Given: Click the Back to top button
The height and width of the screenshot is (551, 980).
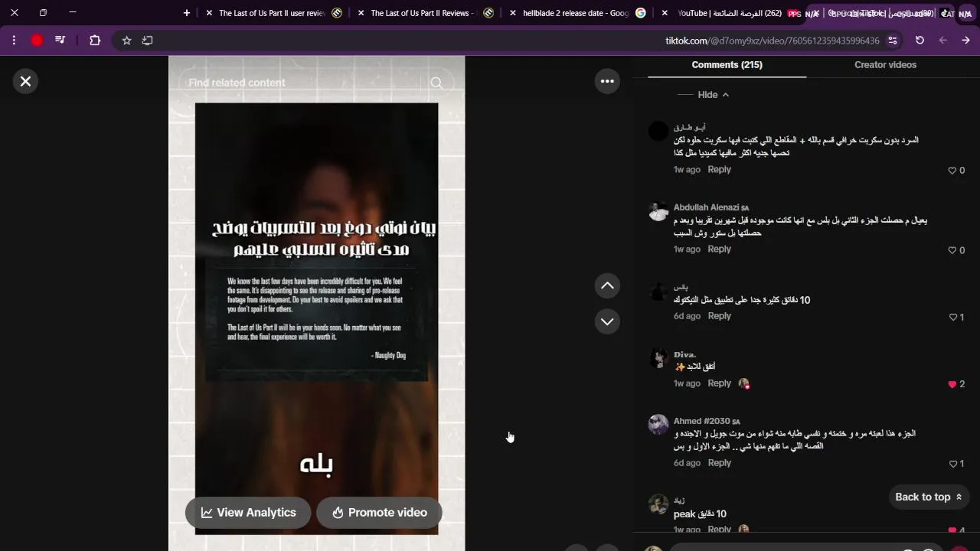Looking at the screenshot, I should (x=928, y=497).
